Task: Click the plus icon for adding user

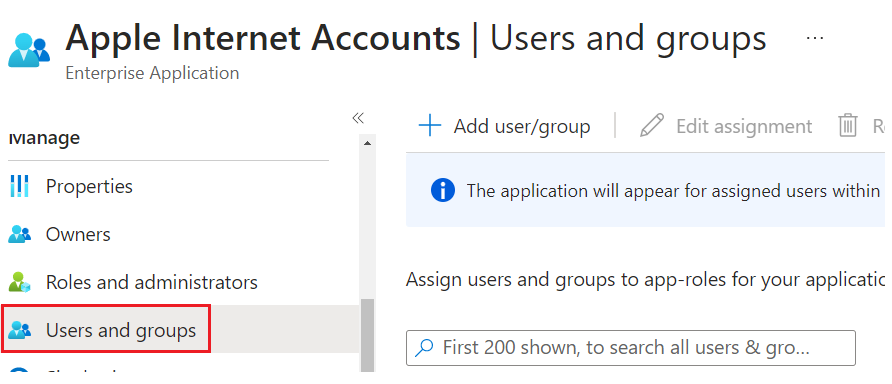Action: [x=430, y=126]
